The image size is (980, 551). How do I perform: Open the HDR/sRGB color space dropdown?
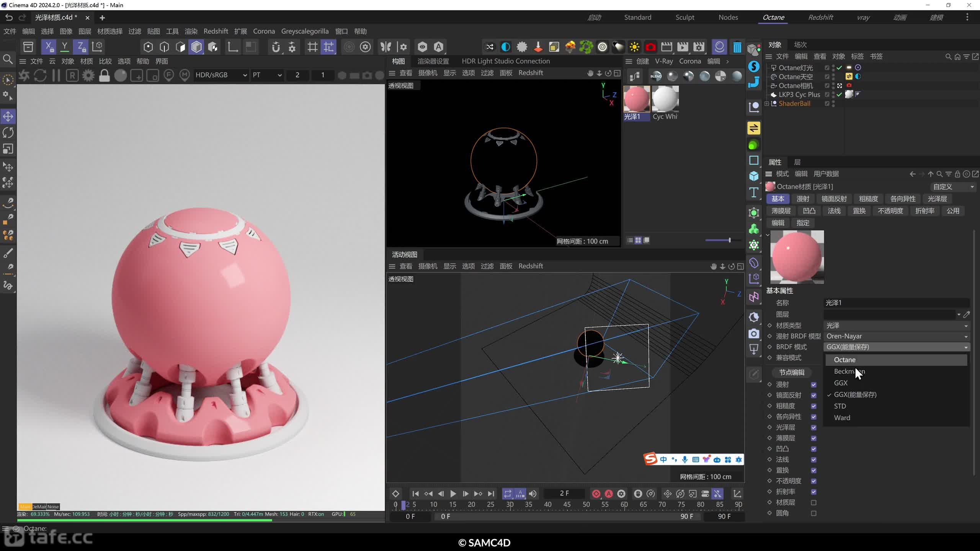221,75
